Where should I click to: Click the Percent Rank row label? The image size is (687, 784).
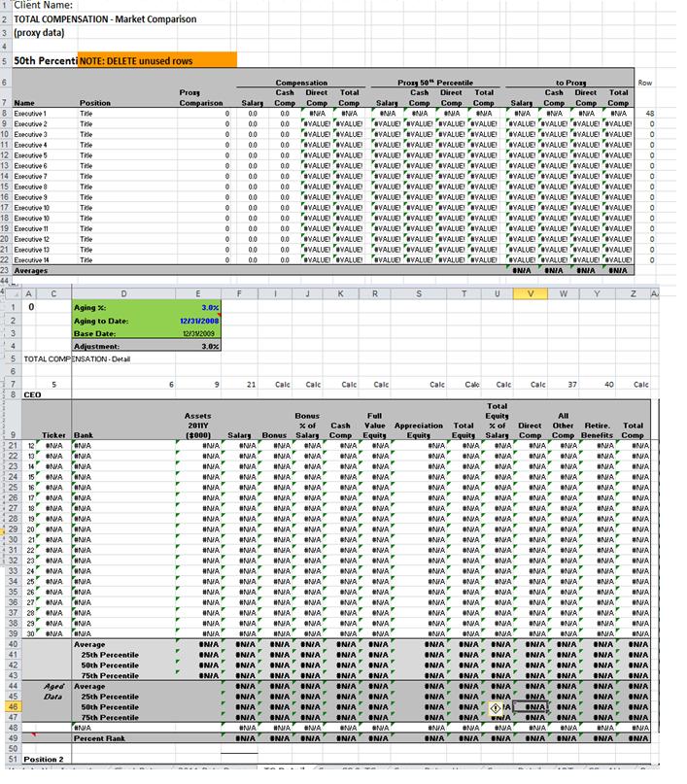(99, 738)
